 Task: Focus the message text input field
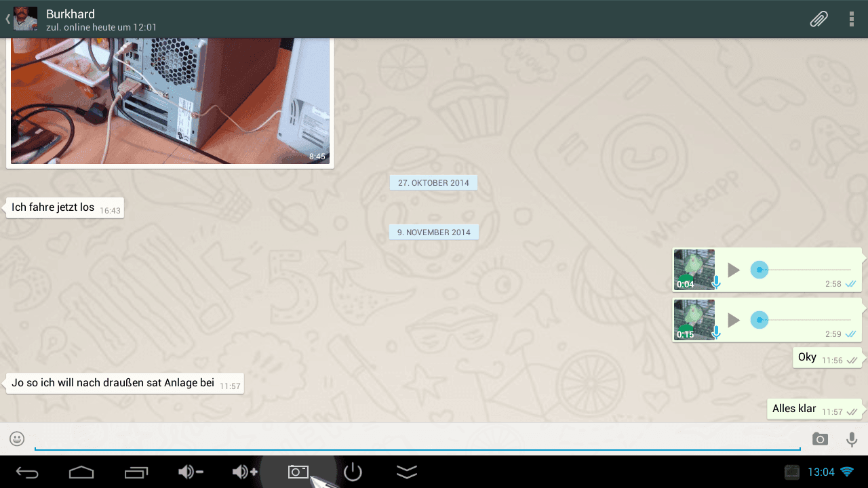[418, 439]
